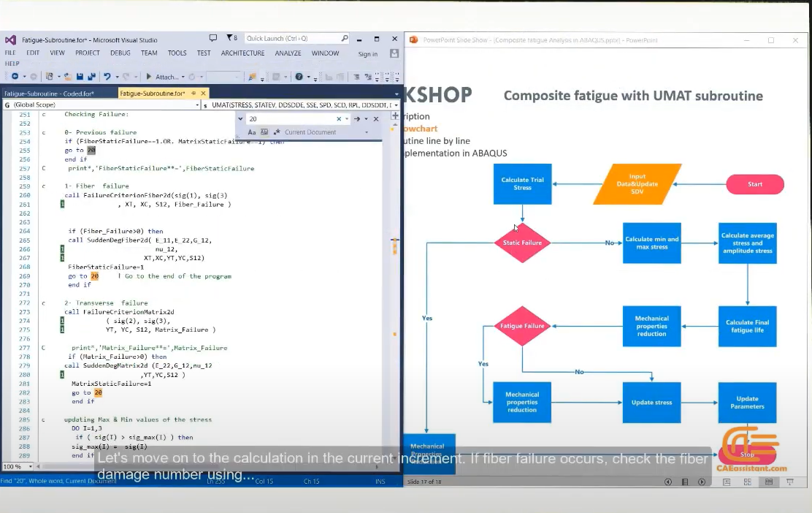Screen dimensions: 812x513
Task: Click the Save All toolbar icon
Action: pyautogui.click(x=92, y=77)
